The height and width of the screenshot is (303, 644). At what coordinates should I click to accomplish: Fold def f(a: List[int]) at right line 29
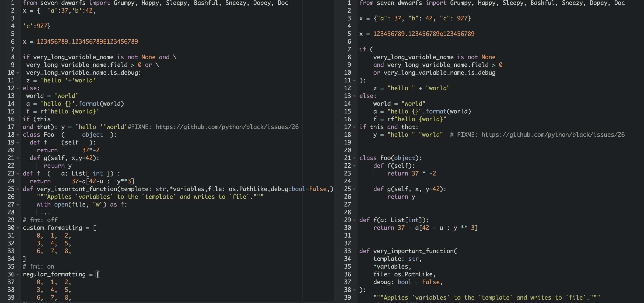(354, 220)
